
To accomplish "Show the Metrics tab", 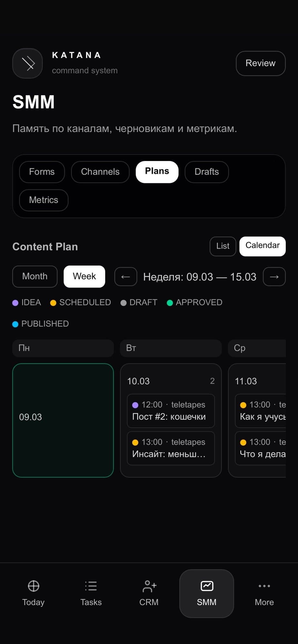I will pyautogui.click(x=44, y=200).
